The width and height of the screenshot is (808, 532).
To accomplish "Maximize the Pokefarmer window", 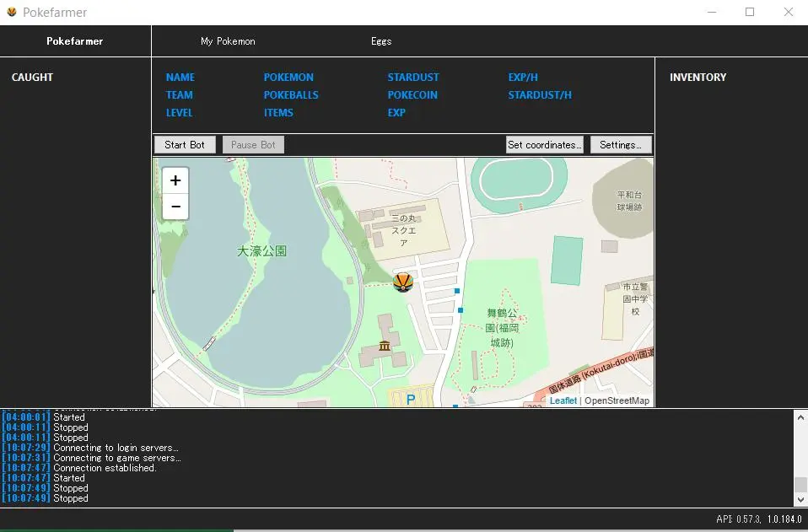I will 750,12.
